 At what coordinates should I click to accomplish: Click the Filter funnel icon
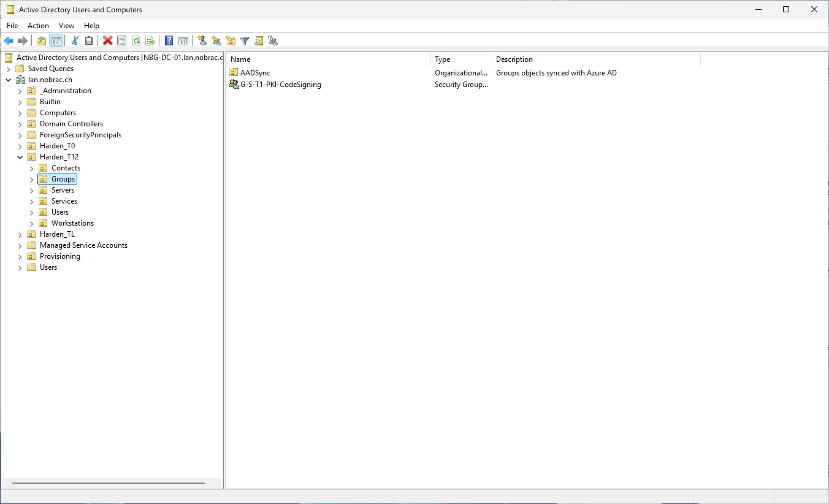[x=245, y=41]
